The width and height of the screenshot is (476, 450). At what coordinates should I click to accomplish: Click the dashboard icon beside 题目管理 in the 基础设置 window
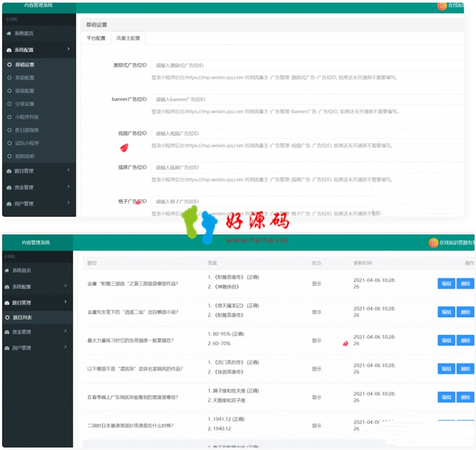point(9,171)
